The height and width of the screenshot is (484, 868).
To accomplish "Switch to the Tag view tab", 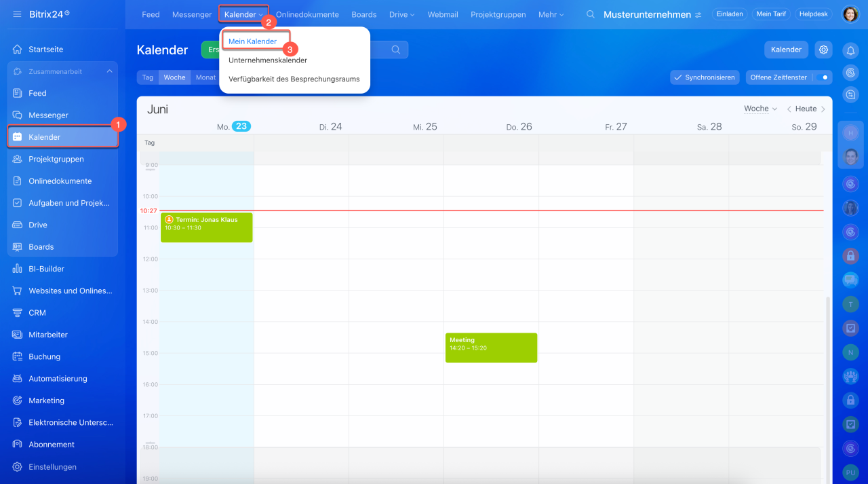I will tap(148, 77).
